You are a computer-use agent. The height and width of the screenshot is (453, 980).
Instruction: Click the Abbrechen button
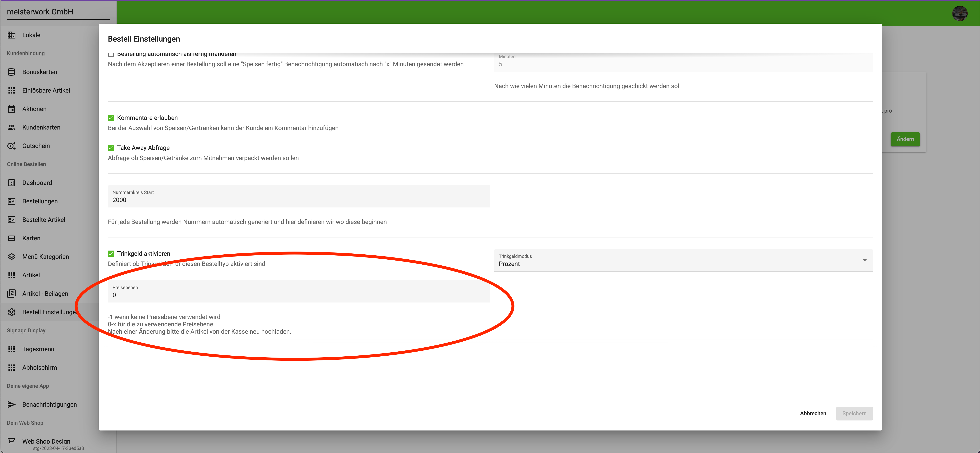(813, 414)
